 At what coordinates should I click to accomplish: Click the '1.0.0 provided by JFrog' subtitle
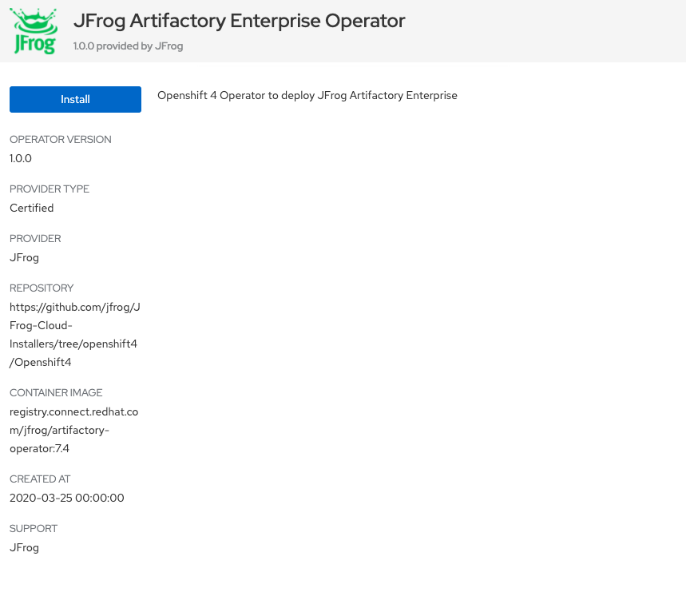pyautogui.click(x=128, y=46)
